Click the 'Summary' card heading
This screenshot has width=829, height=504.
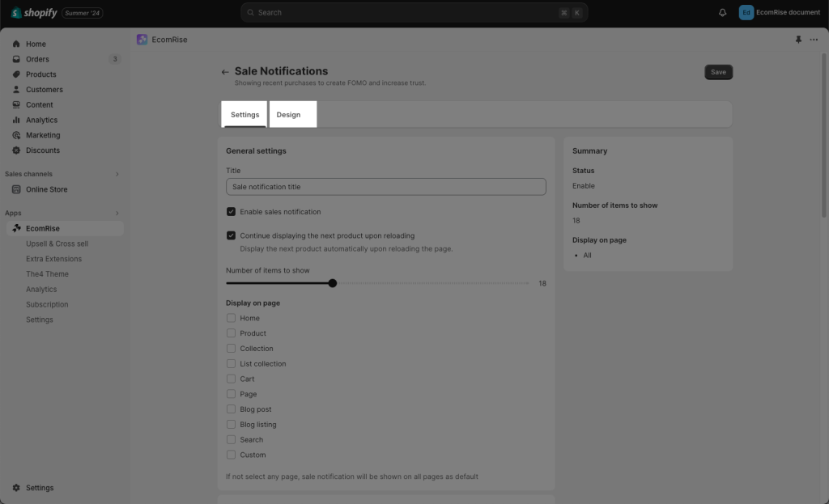pos(589,151)
